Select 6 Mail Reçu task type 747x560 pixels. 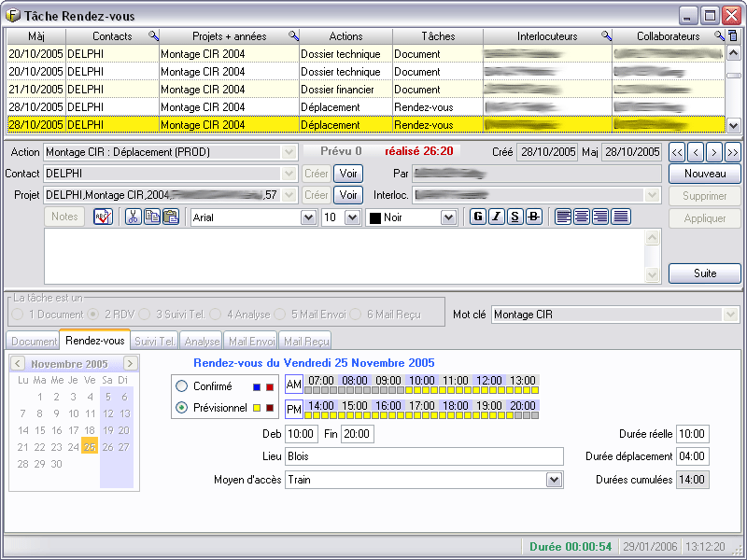[x=356, y=315]
